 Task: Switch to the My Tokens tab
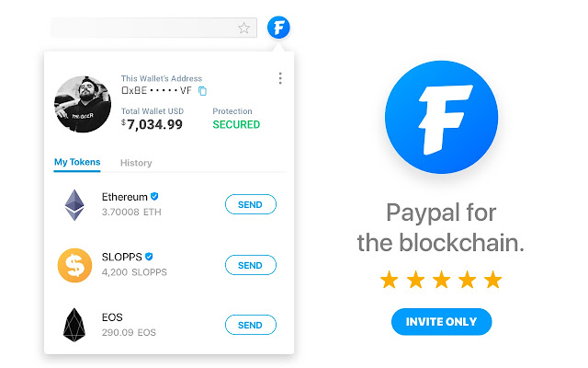click(77, 163)
